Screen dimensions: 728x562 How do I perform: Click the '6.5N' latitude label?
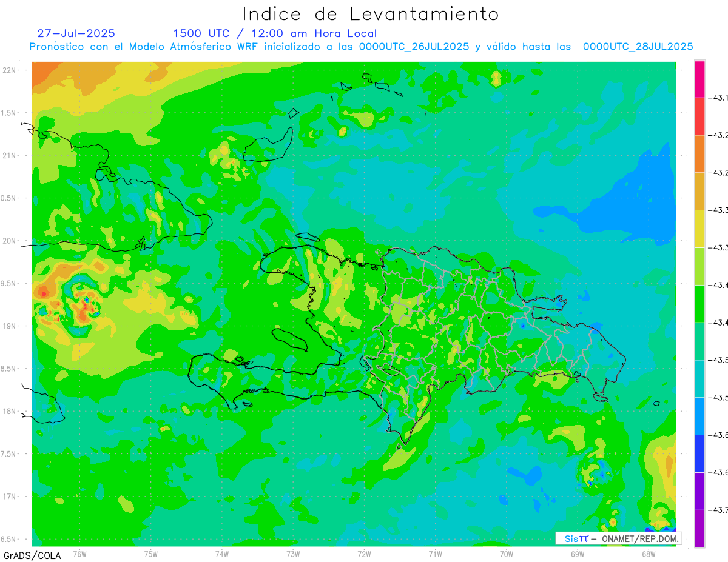point(9,539)
